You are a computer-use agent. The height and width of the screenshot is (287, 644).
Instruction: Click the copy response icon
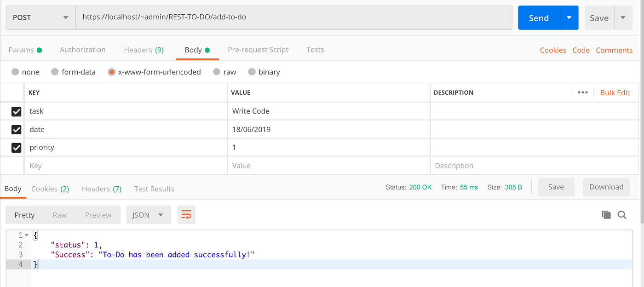(606, 214)
